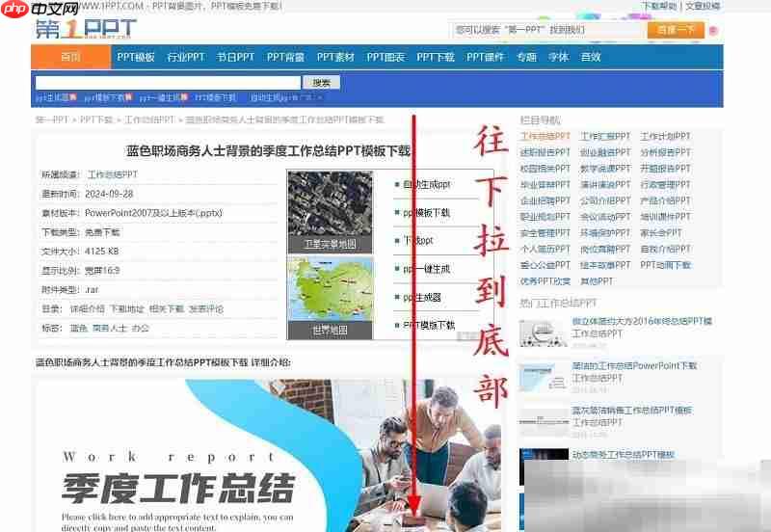Open 专题 in the navigation bar
The width and height of the screenshot is (771, 532).
tap(526, 57)
